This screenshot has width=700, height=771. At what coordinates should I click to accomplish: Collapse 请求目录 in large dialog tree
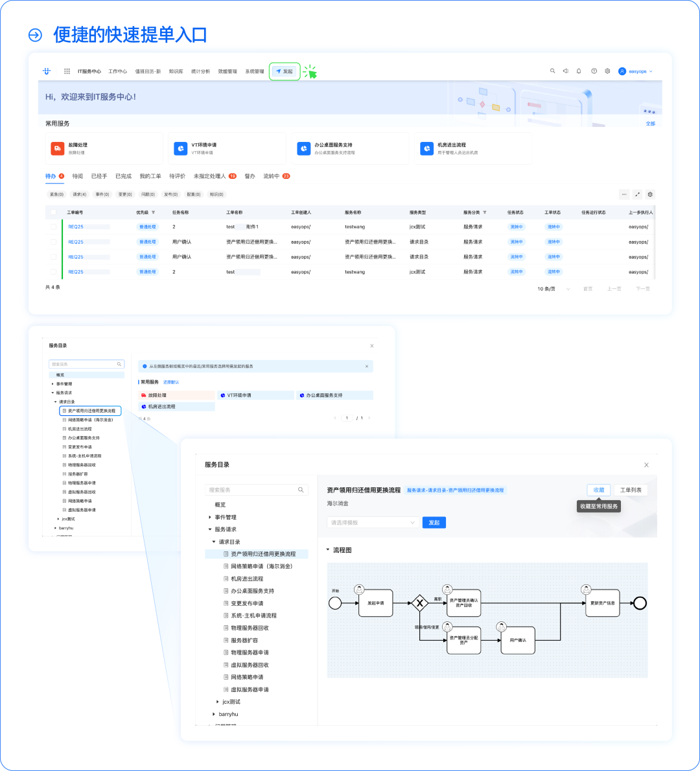click(x=214, y=542)
